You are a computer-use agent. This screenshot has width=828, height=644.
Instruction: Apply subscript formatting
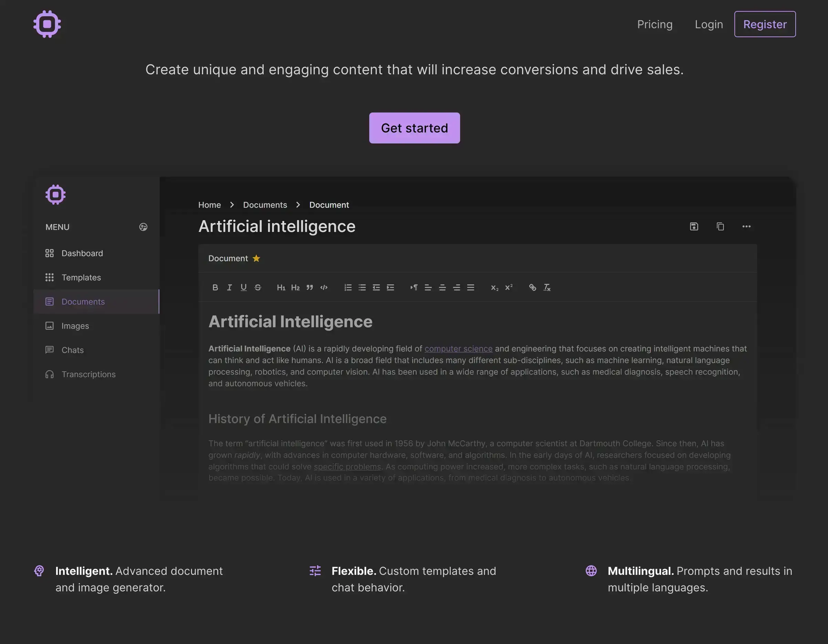(495, 287)
